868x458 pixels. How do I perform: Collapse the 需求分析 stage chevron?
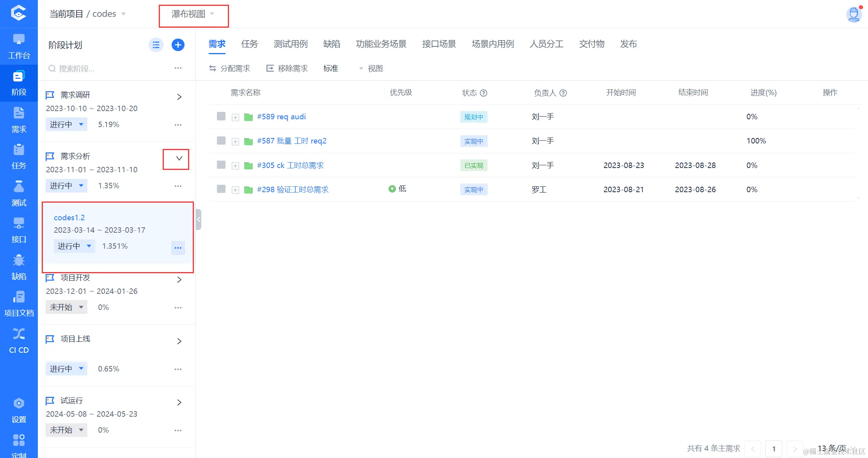tap(179, 158)
